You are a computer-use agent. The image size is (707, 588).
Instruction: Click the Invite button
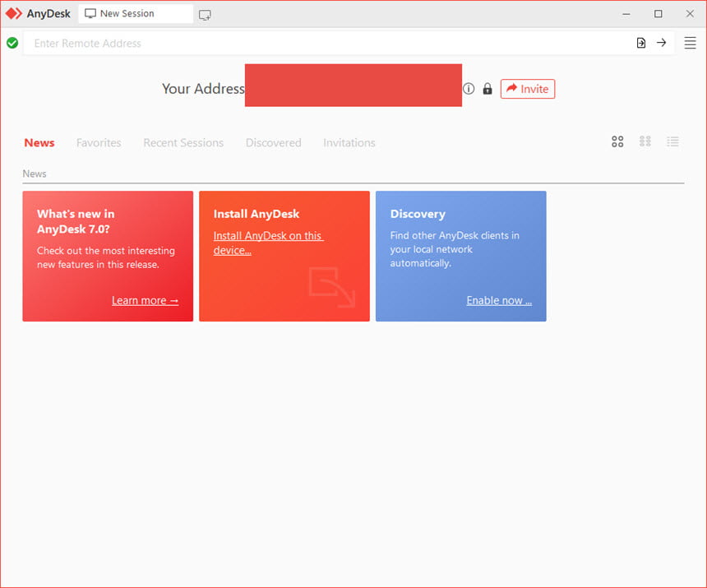coord(528,89)
